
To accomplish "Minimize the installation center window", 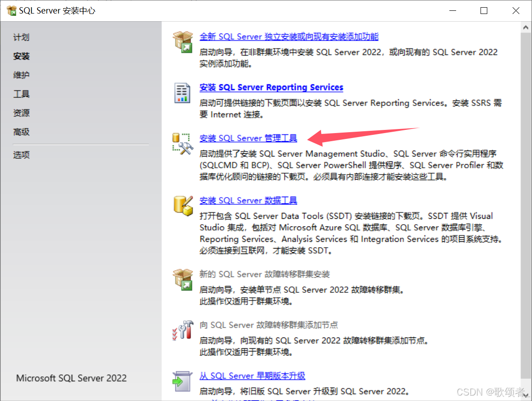I will (453, 10).
